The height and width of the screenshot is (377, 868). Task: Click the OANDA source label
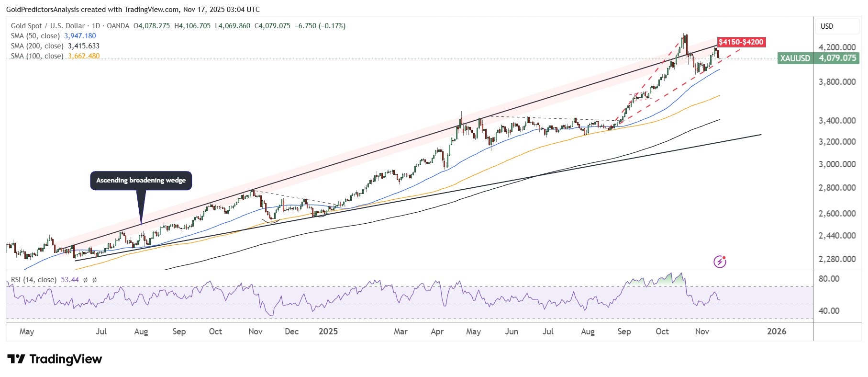(118, 26)
